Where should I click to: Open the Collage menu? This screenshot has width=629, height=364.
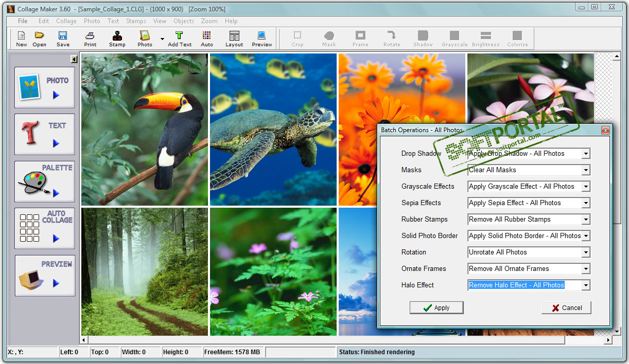(x=66, y=21)
